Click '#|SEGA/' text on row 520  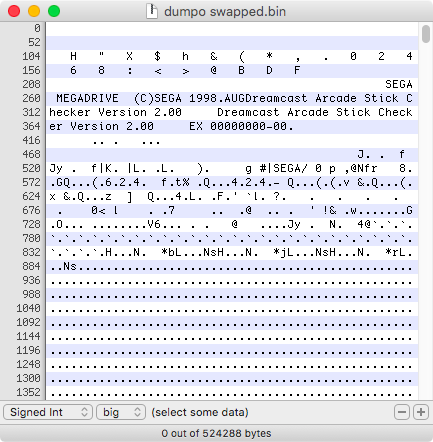point(283,168)
